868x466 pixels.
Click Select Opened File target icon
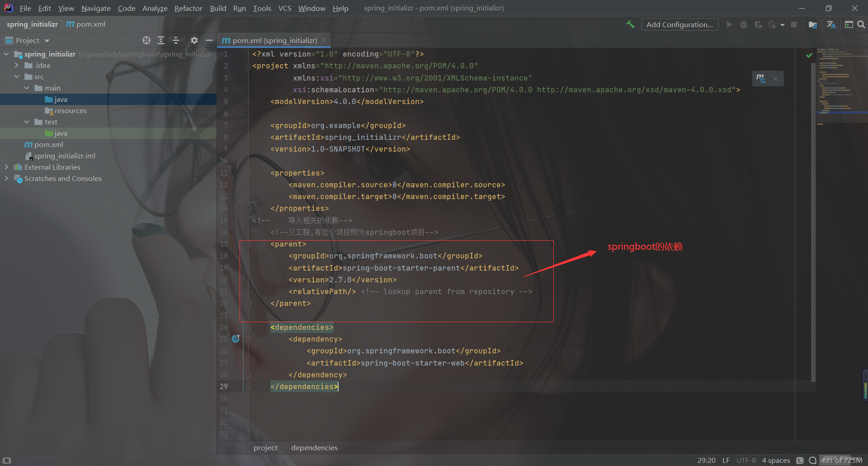(146, 40)
